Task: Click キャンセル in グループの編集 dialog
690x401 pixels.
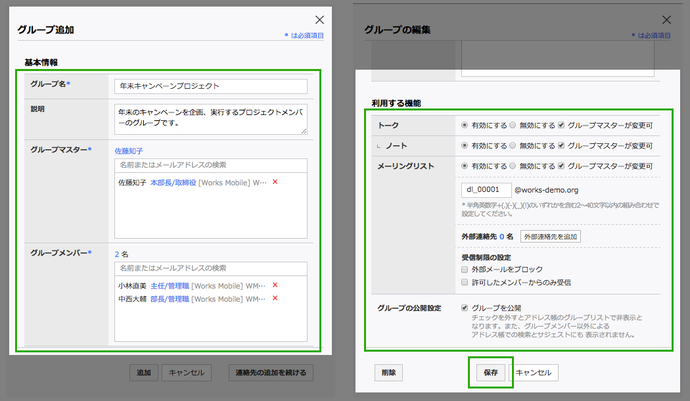Action: point(533,372)
